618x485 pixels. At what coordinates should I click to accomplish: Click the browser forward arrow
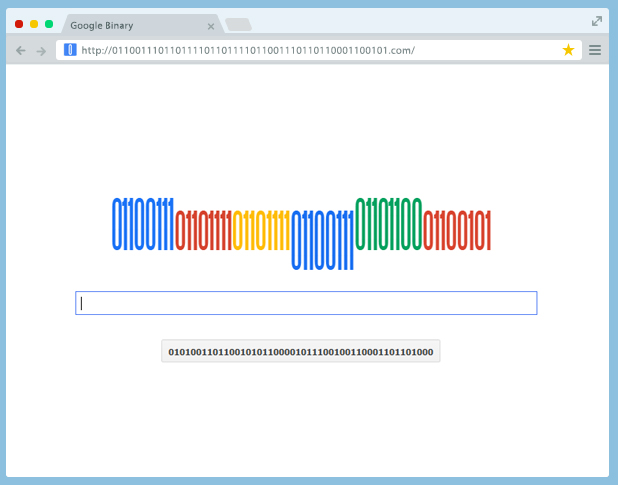(x=41, y=51)
